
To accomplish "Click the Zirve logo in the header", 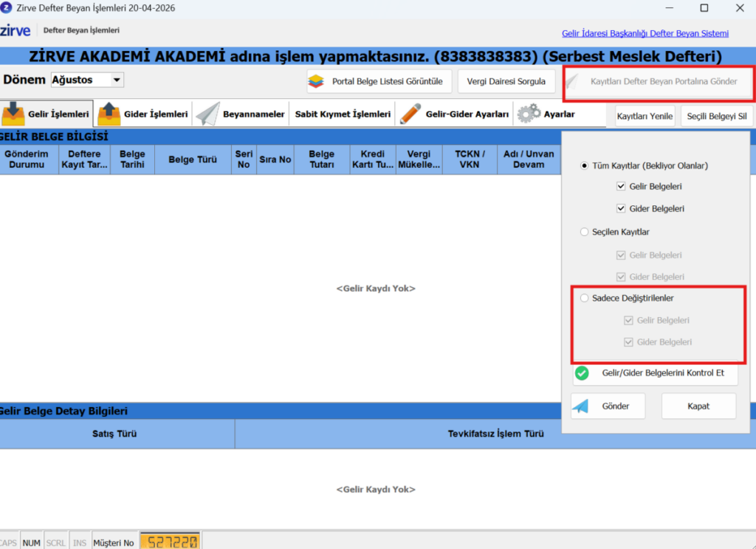I will pyautogui.click(x=15, y=30).
